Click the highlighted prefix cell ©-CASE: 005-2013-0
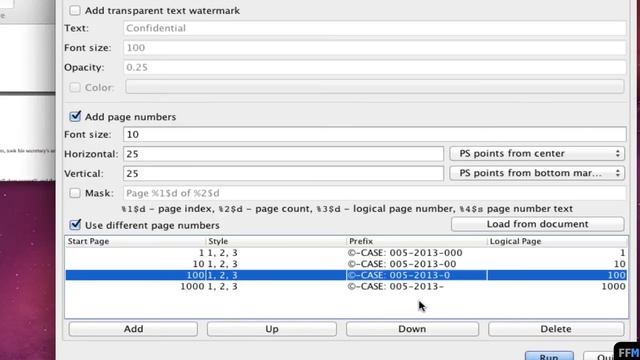 tap(417, 275)
